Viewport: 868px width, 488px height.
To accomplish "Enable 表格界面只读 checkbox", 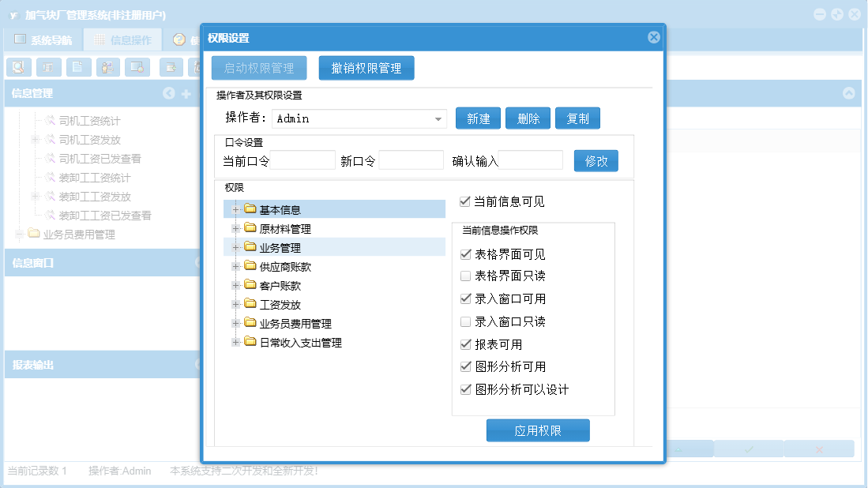I will click(465, 276).
